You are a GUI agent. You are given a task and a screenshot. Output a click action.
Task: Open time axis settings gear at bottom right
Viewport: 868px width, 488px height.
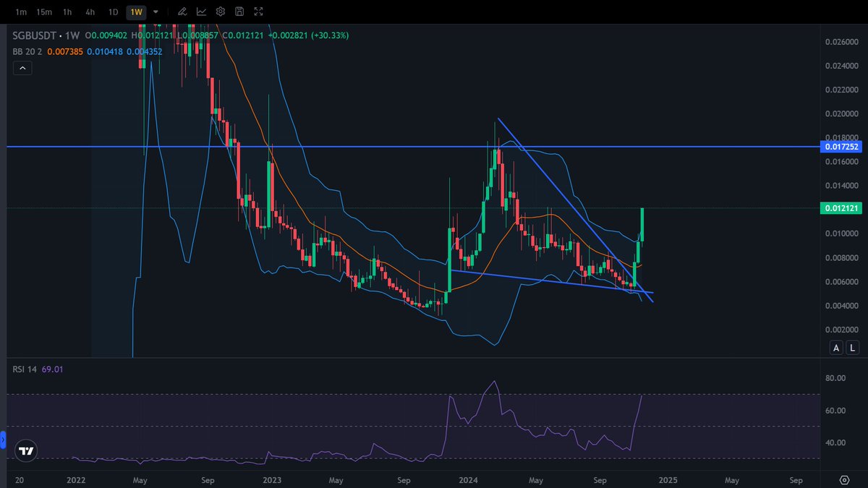point(844,479)
